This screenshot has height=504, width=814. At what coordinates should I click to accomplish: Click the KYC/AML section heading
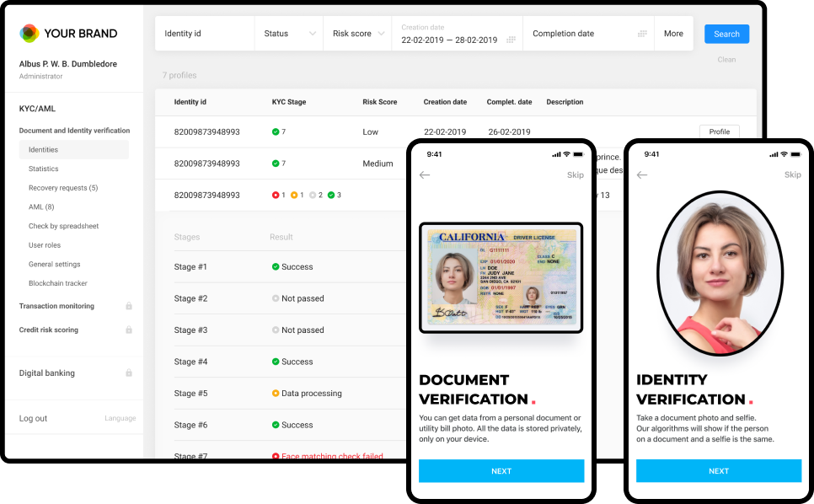pos(37,109)
